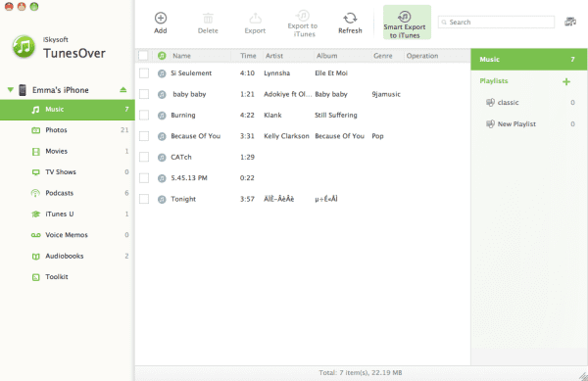The width and height of the screenshot is (588, 381).
Task: Click artist Kelly Clarkson cell
Action: coord(286,136)
